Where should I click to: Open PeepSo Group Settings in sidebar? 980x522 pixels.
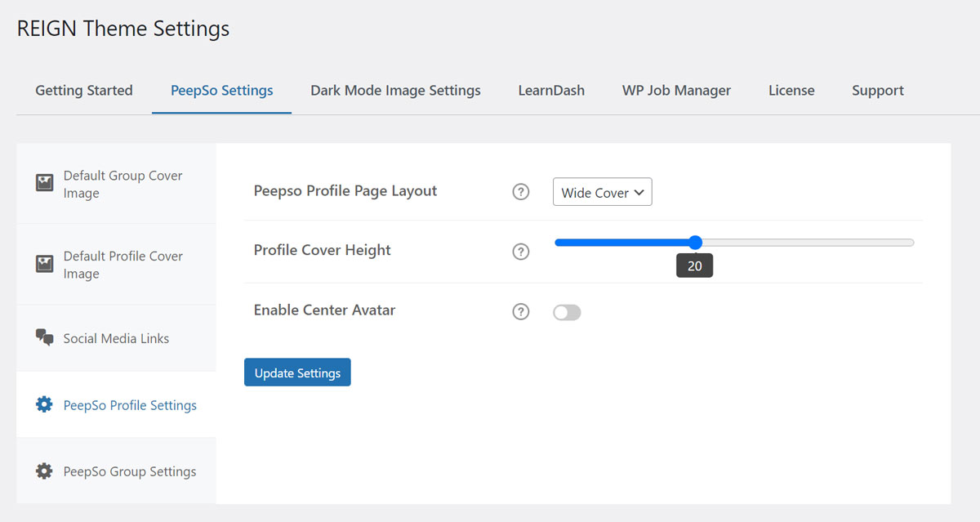click(x=116, y=471)
